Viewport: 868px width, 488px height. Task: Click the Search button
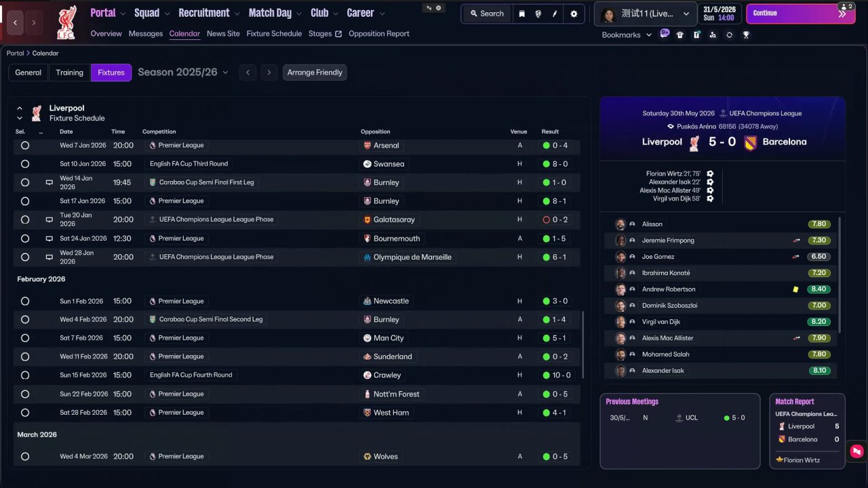click(487, 14)
